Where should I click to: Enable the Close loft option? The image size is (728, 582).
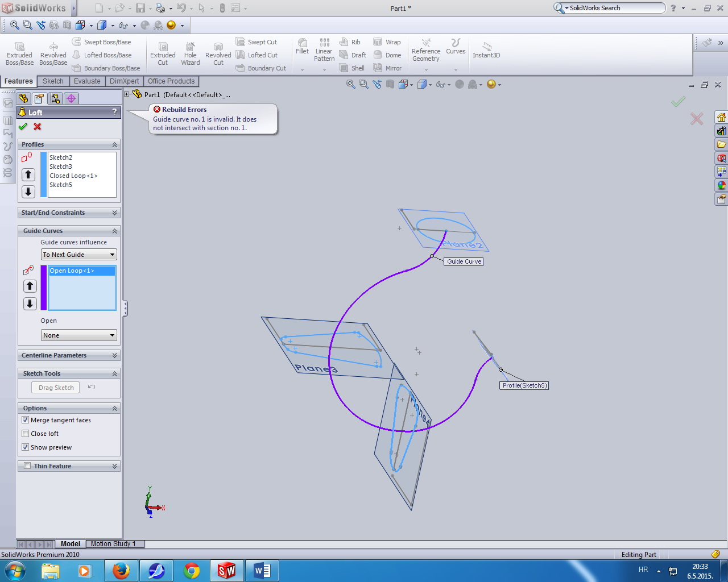[25, 434]
